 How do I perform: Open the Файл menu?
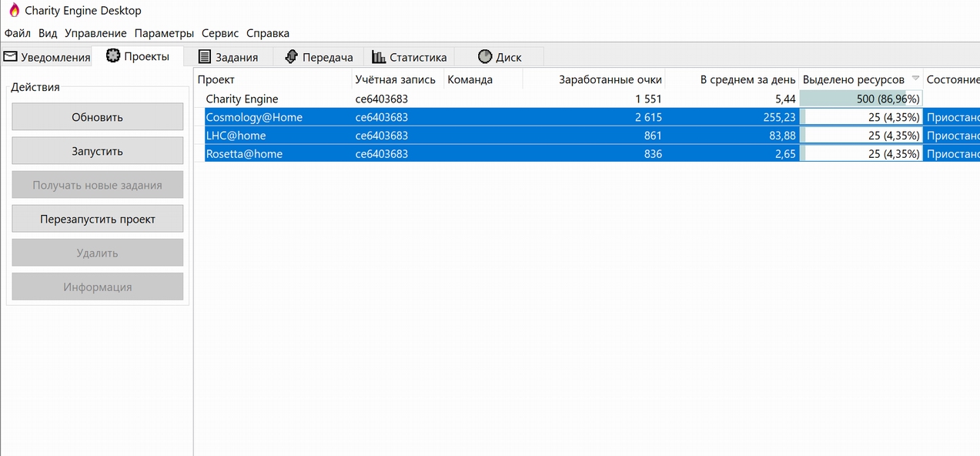click(18, 33)
